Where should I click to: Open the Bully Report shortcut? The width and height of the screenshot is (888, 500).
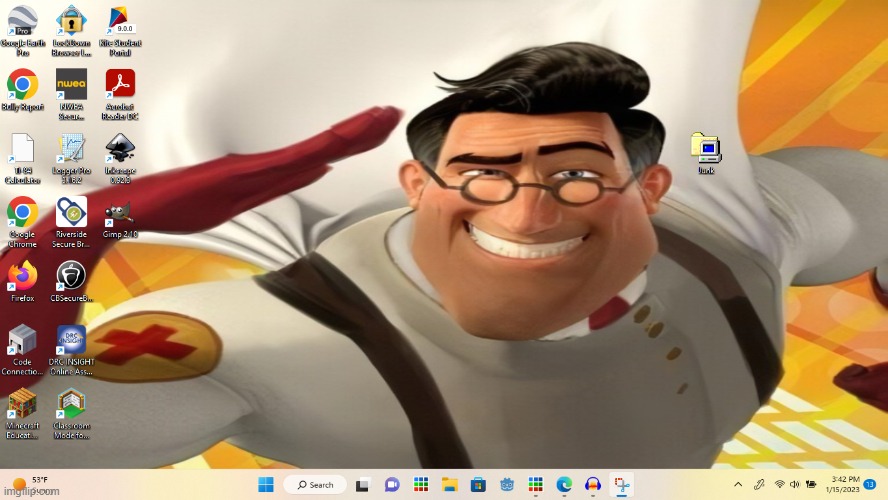[23, 89]
